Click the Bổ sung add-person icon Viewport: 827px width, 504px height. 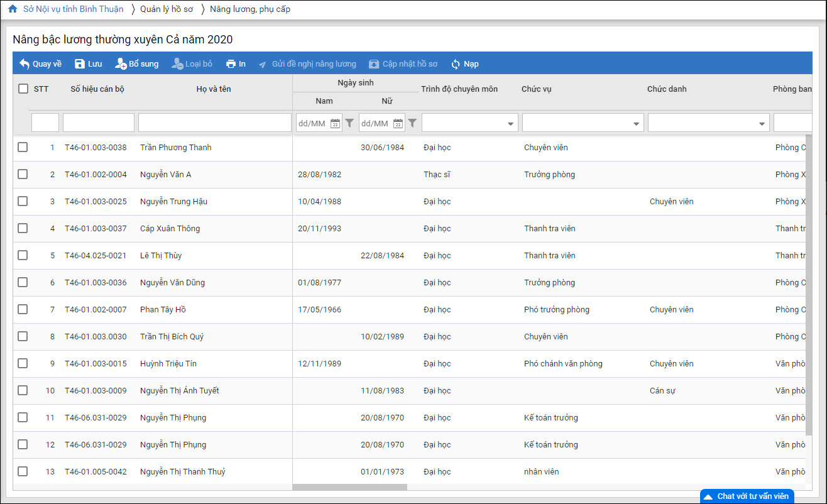pyautogui.click(x=121, y=64)
